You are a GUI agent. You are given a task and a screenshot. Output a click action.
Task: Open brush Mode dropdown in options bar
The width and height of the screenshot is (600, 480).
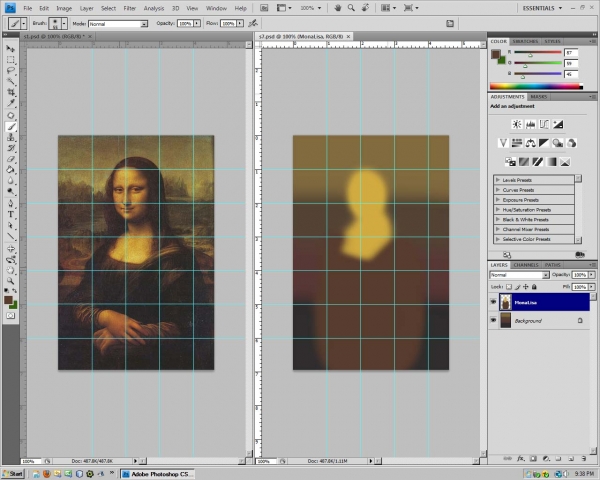click(x=118, y=24)
